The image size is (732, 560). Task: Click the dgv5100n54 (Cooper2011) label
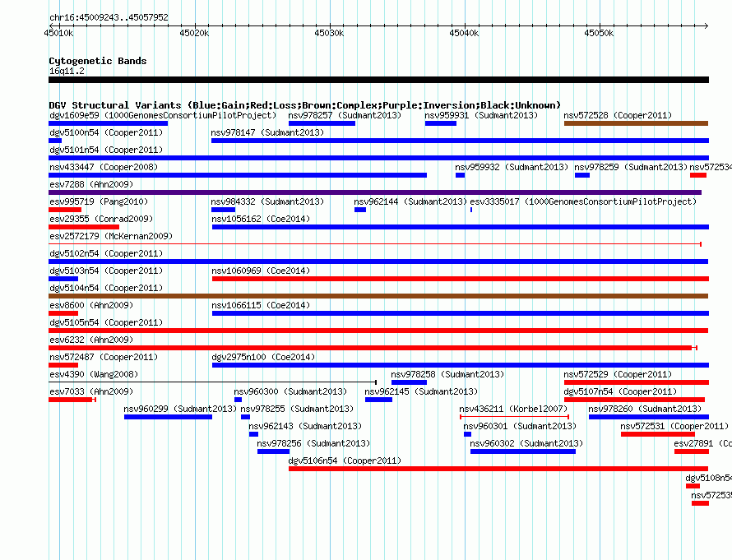tap(106, 132)
